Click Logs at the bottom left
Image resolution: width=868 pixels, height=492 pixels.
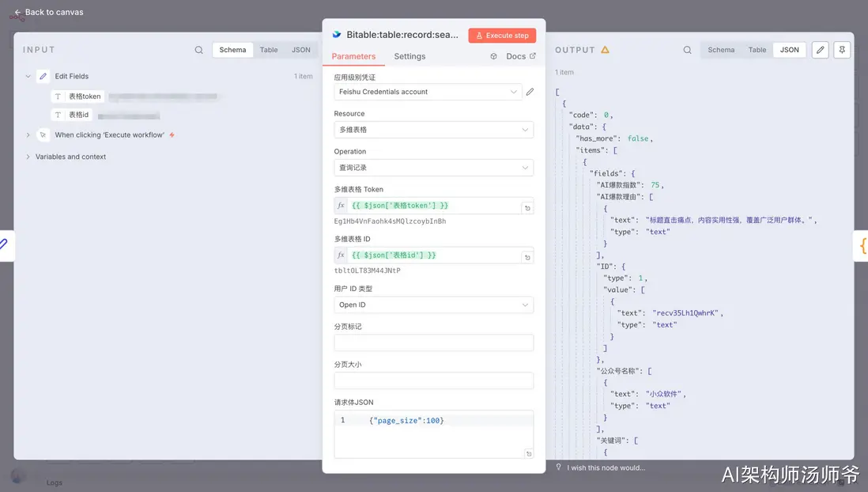[55, 483]
